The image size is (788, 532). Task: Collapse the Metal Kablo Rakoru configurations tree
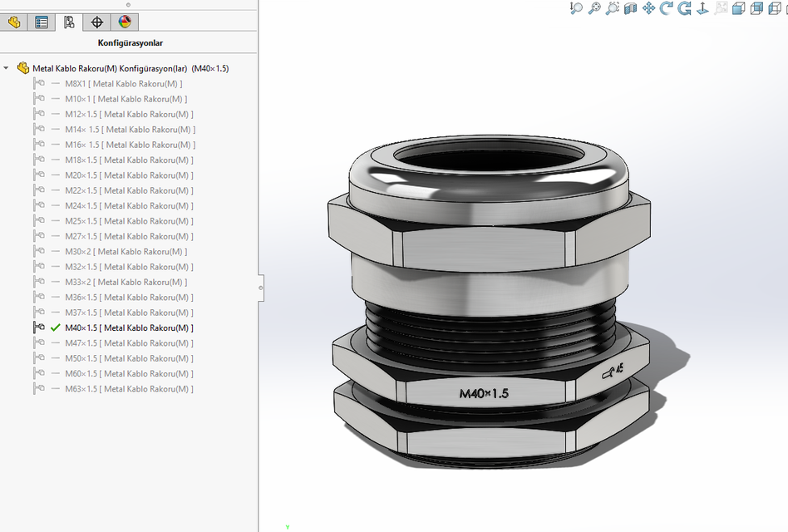[7, 68]
